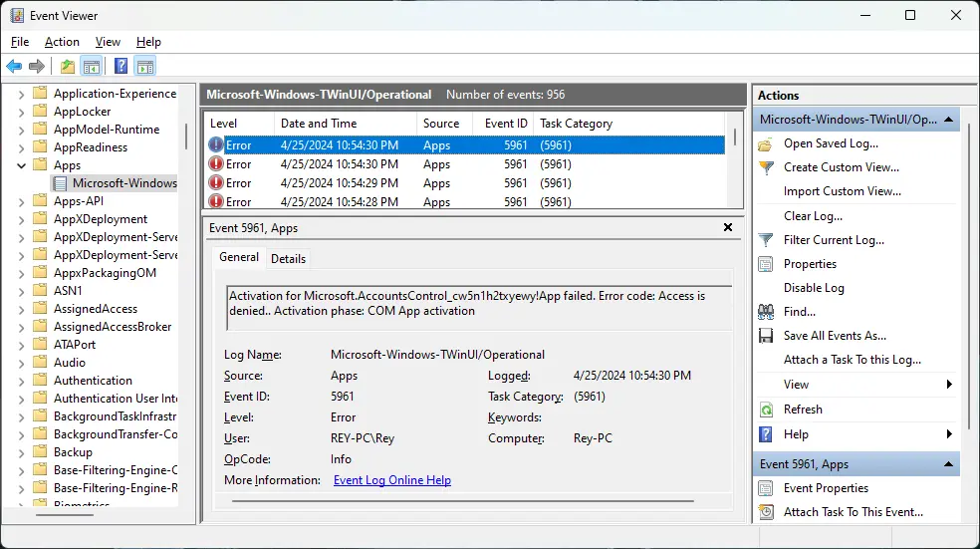This screenshot has width=980, height=549.
Task: Click the Event Properties icon
Action: 766,488
